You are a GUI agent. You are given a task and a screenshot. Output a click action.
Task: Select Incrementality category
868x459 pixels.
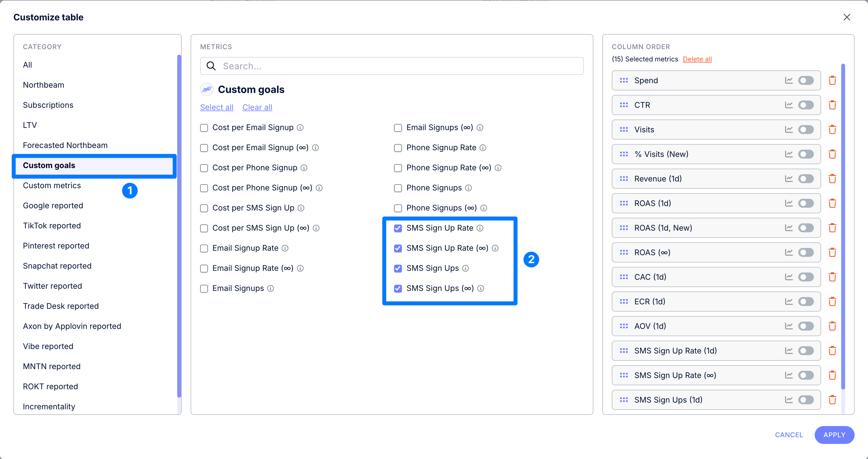point(49,407)
